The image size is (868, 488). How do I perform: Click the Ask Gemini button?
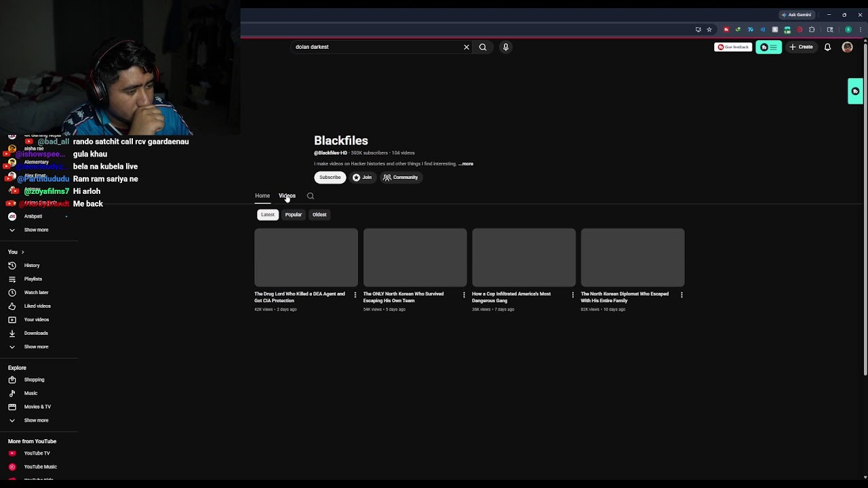click(x=796, y=15)
